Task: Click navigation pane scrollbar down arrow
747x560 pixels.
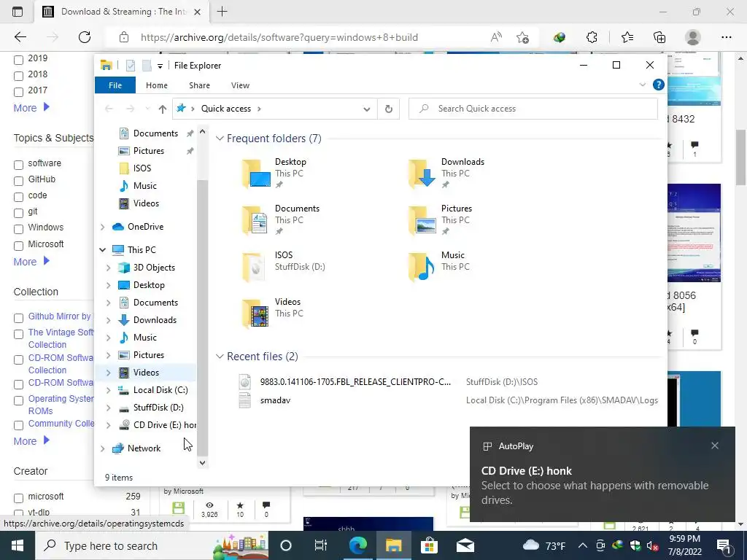Action: point(203,462)
